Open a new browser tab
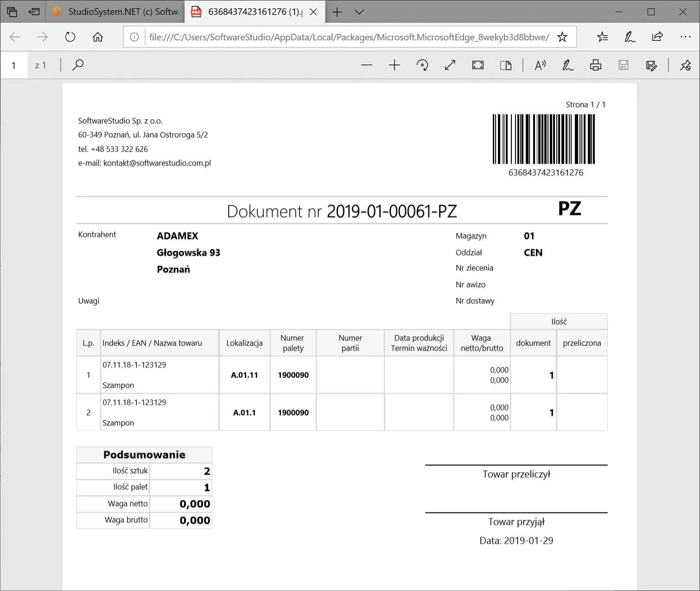The width and height of the screenshot is (700, 591). [x=337, y=12]
